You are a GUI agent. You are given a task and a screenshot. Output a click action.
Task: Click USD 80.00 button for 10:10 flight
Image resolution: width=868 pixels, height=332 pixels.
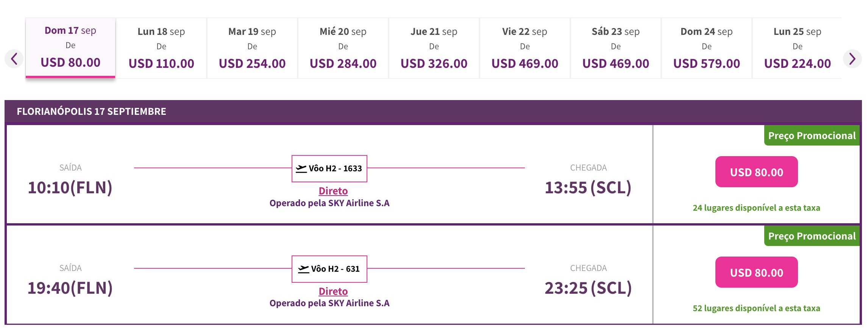[756, 172]
